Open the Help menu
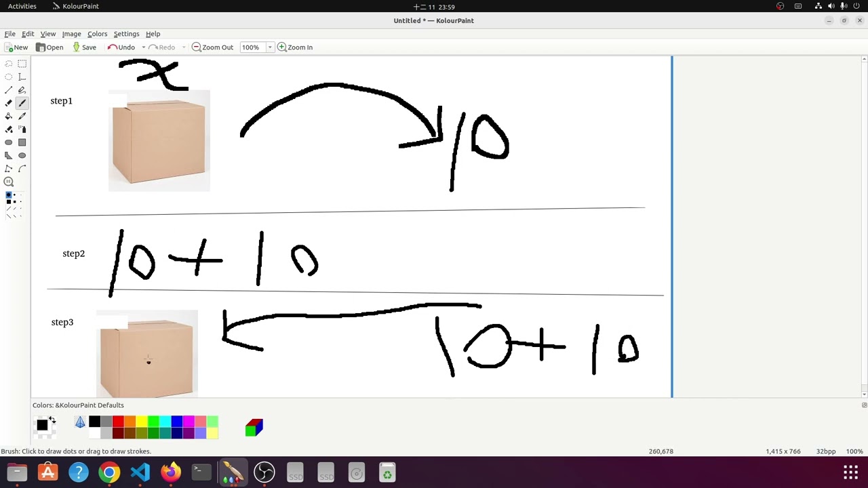Screen dimensions: 868x488 point(153,34)
